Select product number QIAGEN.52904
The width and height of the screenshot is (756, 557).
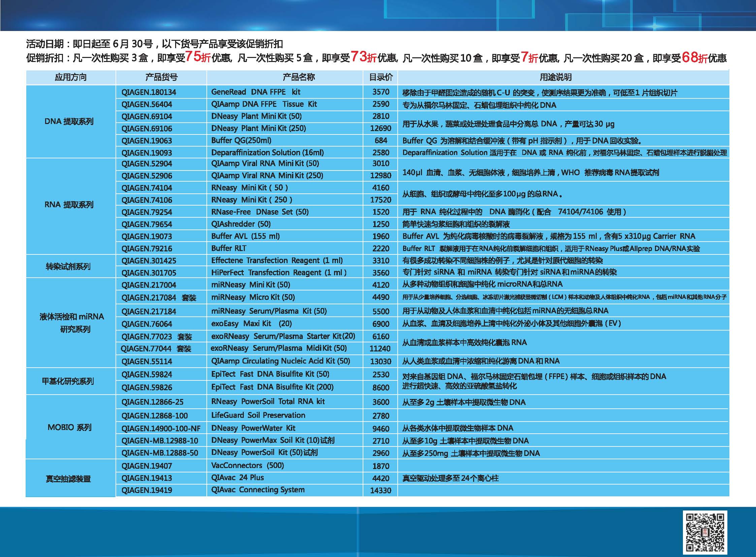pyautogui.click(x=147, y=163)
